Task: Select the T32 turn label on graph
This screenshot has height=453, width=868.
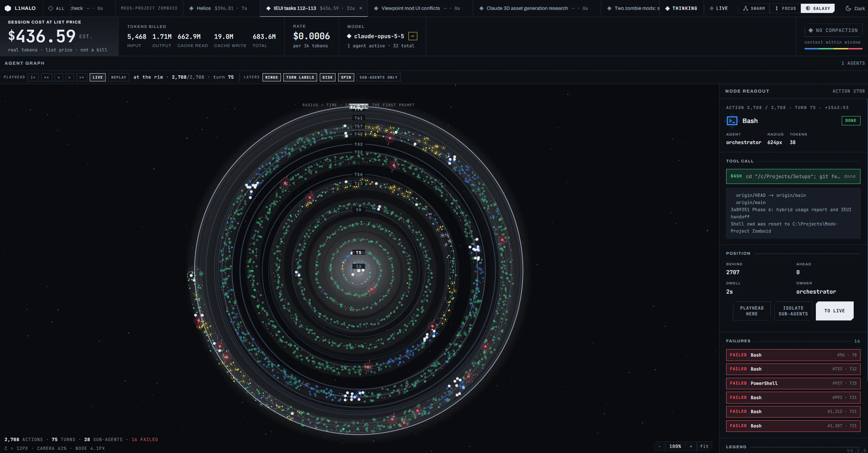Action: (x=358, y=144)
